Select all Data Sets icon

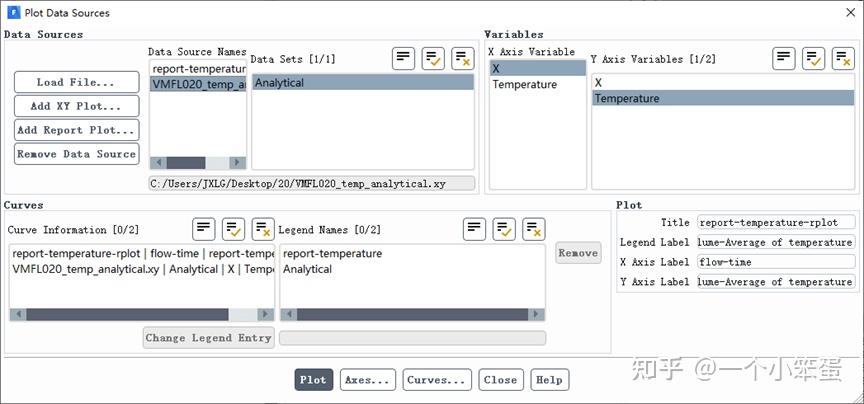pos(434,58)
